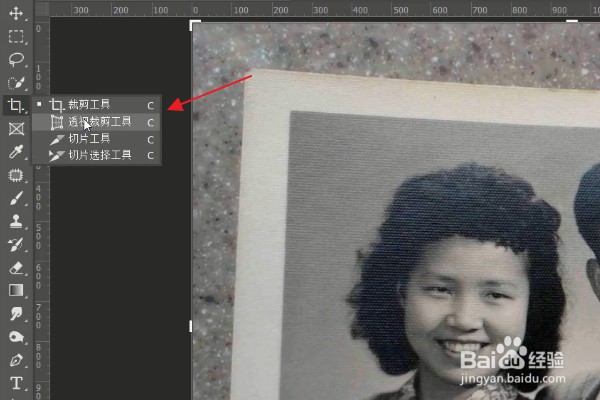Viewport: 600px width, 400px height.
Task: Click the top-left crop corner handle
Action: [194, 24]
